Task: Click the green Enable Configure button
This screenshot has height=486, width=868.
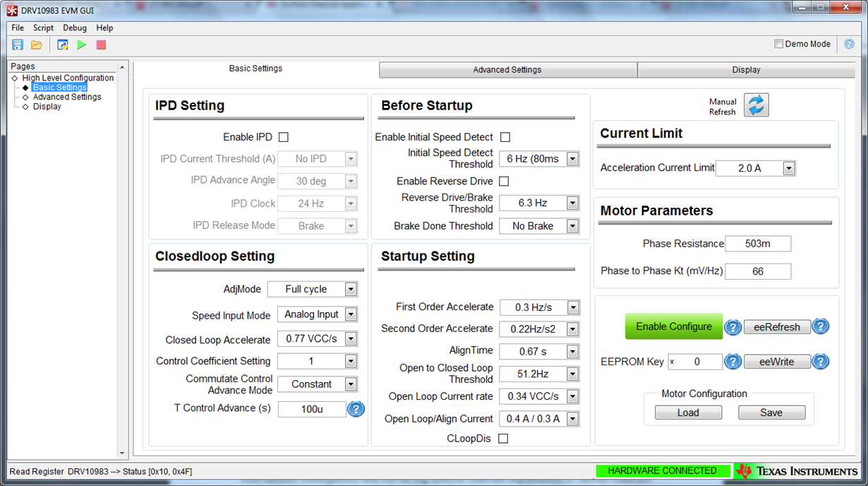Action: [674, 326]
